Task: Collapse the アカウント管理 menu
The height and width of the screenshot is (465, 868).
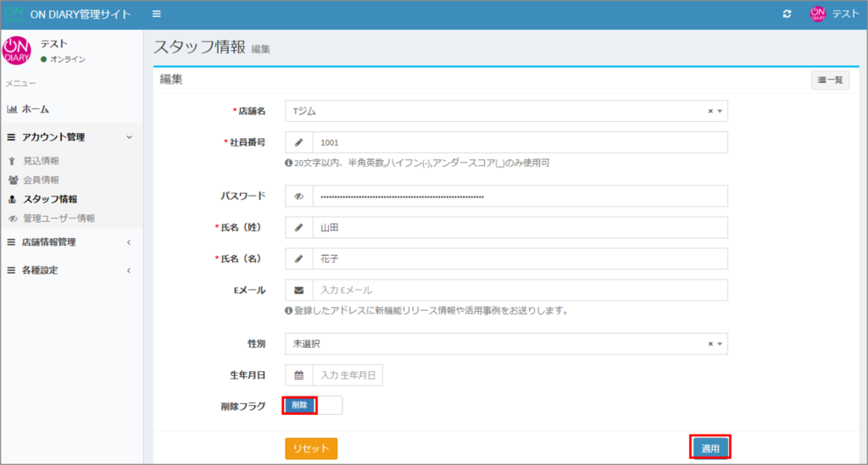Action: pos(68,137)
